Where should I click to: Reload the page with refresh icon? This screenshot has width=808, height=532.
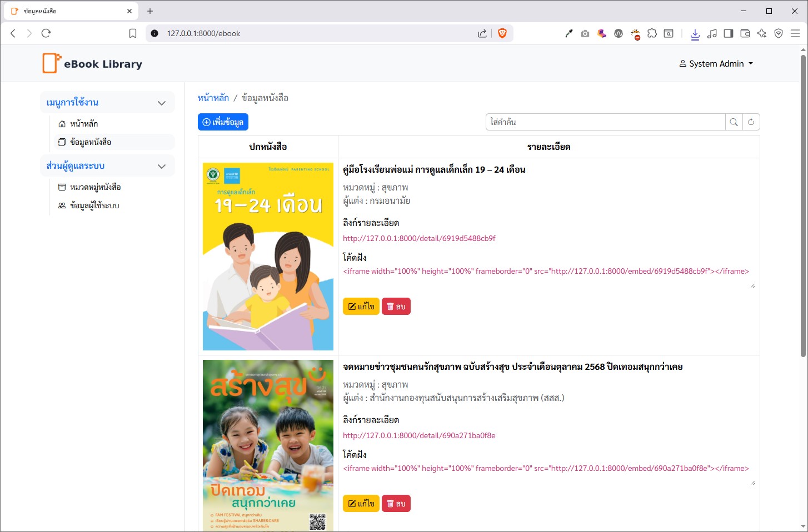point(46,33)
